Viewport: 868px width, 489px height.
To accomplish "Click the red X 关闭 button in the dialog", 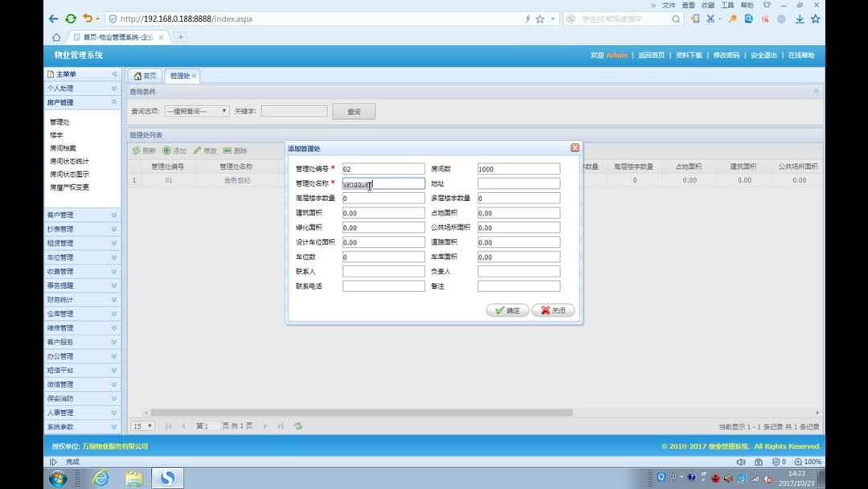I will (552, 310).
